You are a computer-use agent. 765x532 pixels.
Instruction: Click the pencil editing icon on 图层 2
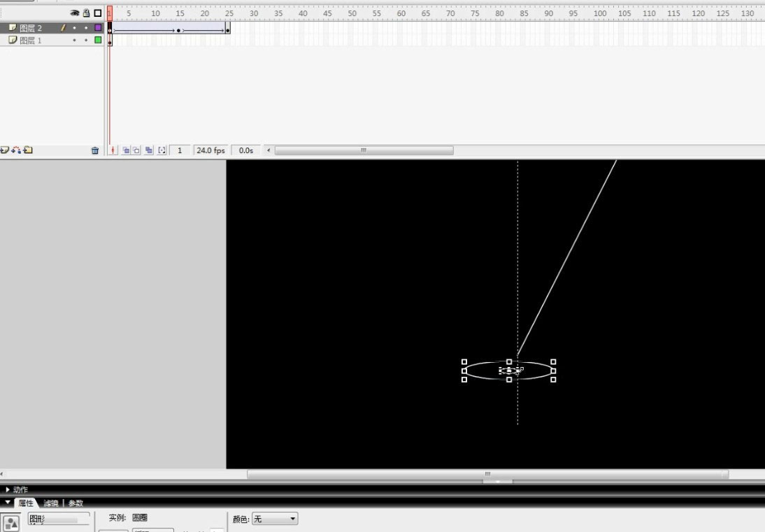click(63, 28)
